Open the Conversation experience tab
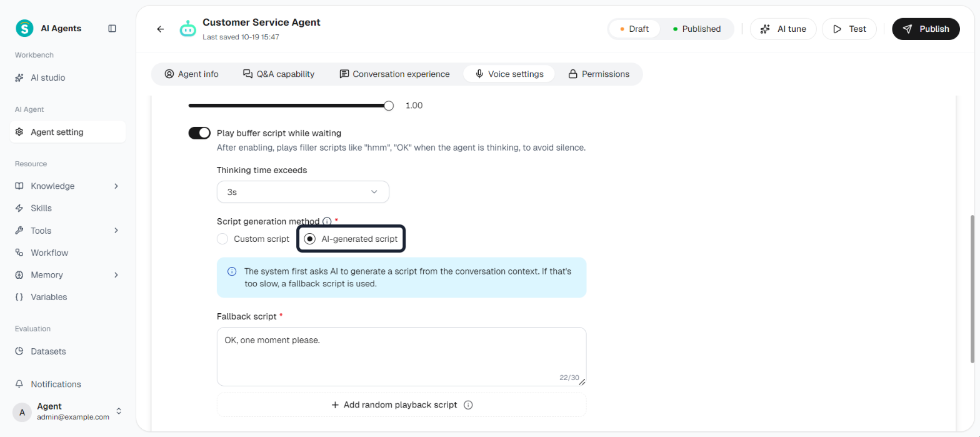 [394, 74]
